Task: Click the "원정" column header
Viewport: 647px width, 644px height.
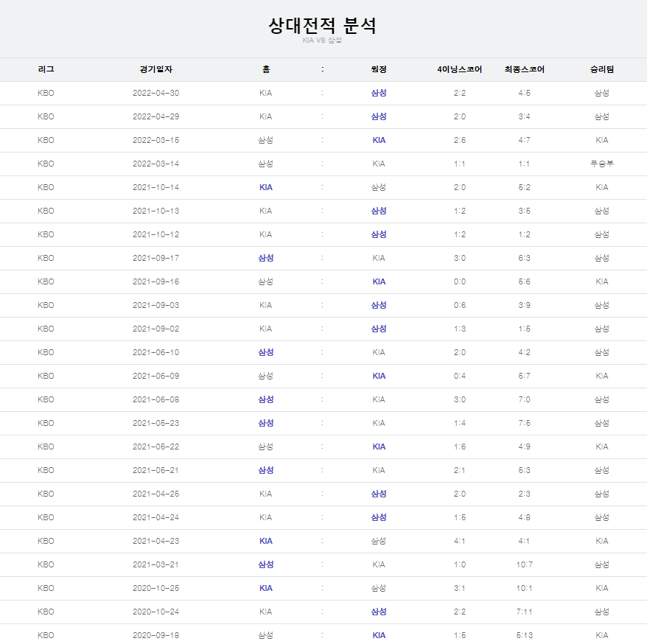Action: pyautogui.click(x=379, y=69)
